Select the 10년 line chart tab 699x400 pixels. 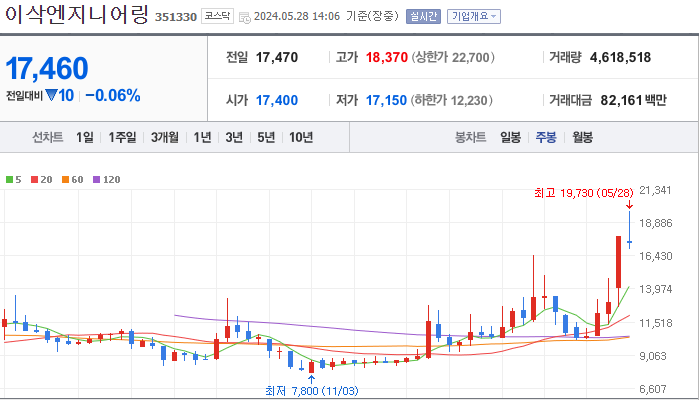click(x=301, y=137)
